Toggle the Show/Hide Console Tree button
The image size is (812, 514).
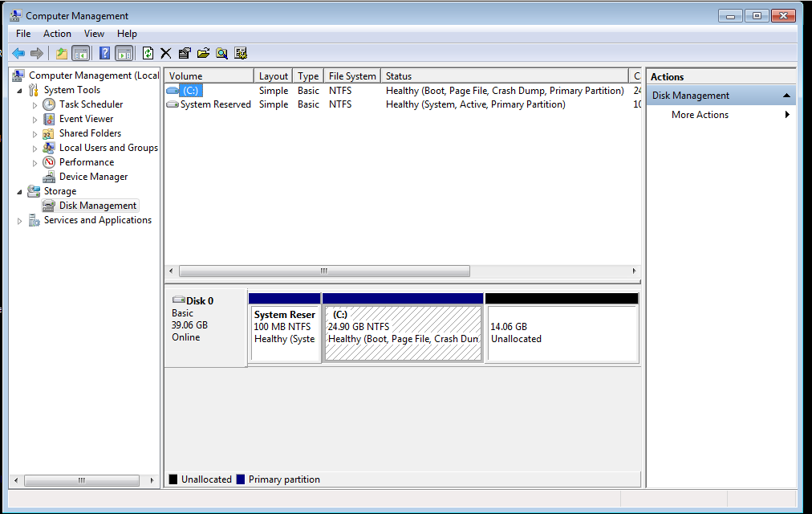point(80,53)
